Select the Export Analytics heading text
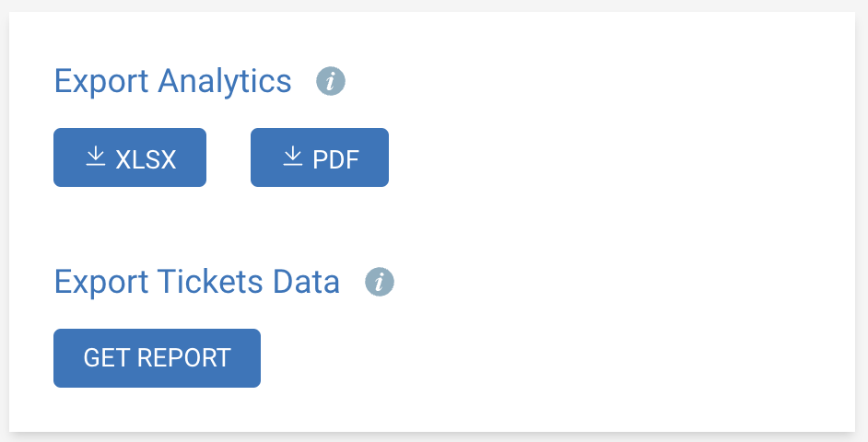868x442 pixels. [x=172, y=81]
